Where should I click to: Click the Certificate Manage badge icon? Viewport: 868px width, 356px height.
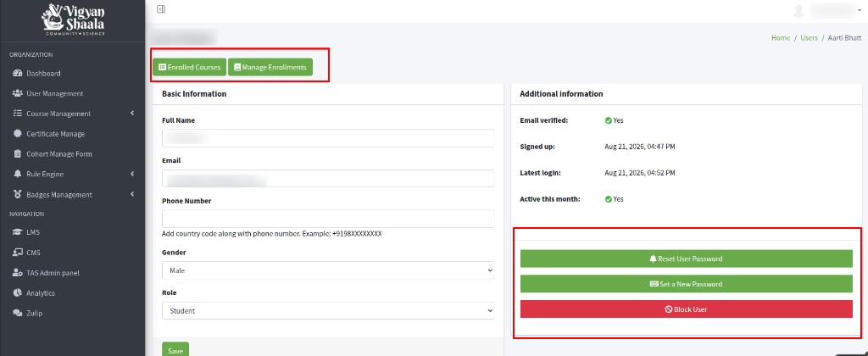tap(17, 133)
